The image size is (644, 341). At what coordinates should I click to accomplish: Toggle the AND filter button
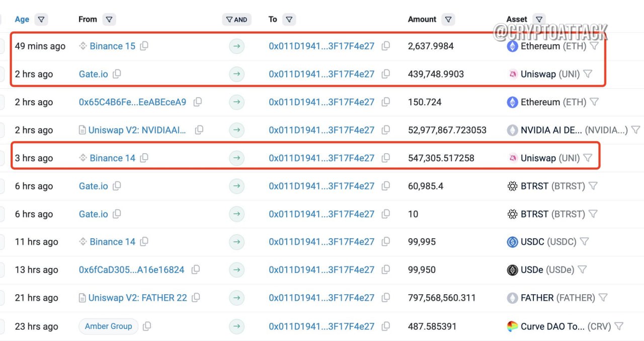tap(236, 20)
